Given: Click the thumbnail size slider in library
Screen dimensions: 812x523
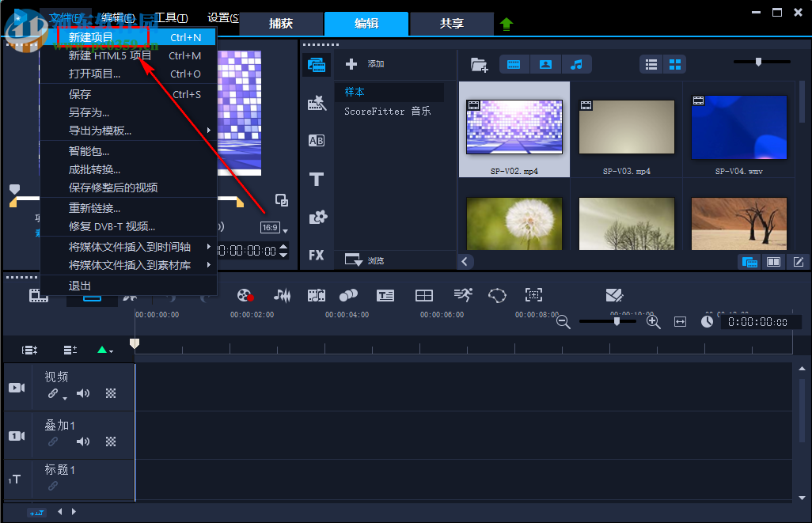Looking at the screenshot, I should point(758,62).
